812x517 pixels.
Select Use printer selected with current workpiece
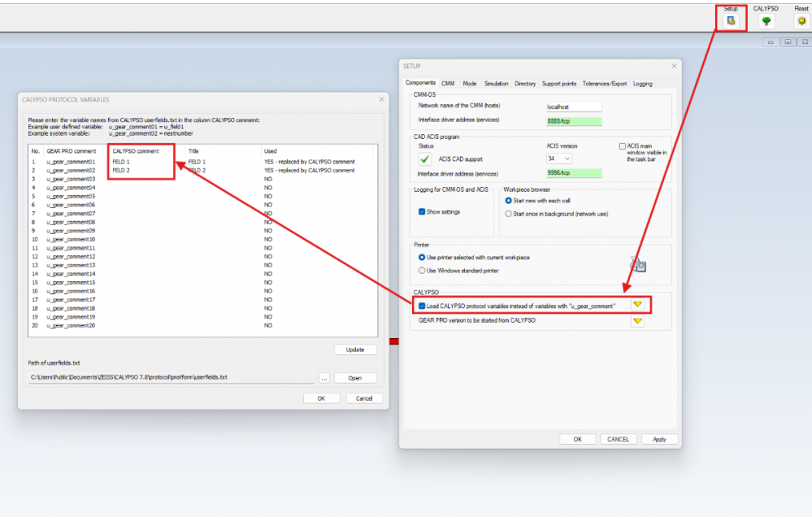[x=422, y=258]
